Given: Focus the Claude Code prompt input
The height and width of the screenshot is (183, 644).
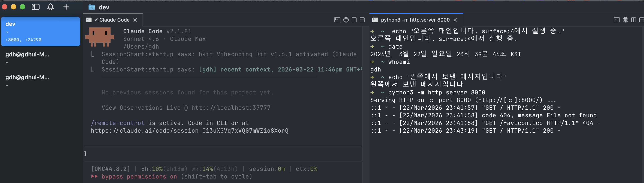Looking at the screenshot, I should coord(222,154).
